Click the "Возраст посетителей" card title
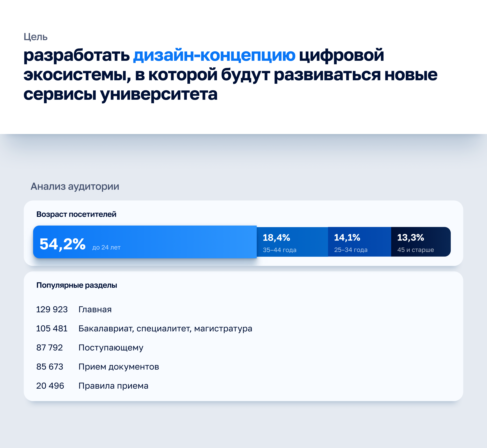Viewport: 487px width, 448px height. pos(76,214)
